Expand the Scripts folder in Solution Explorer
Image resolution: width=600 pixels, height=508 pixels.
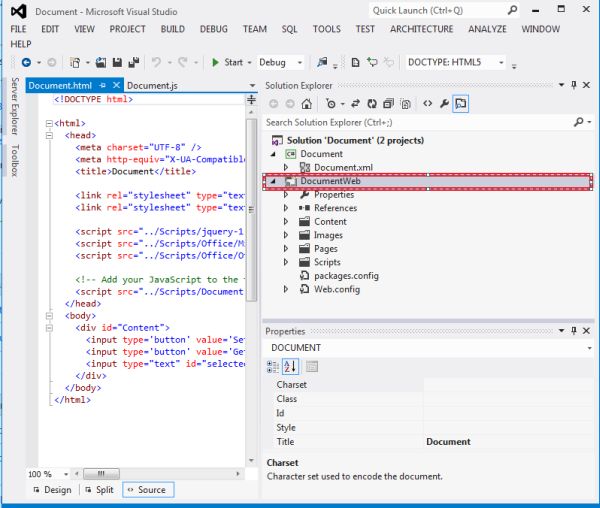pyautogui.click(x=286, y=262)
